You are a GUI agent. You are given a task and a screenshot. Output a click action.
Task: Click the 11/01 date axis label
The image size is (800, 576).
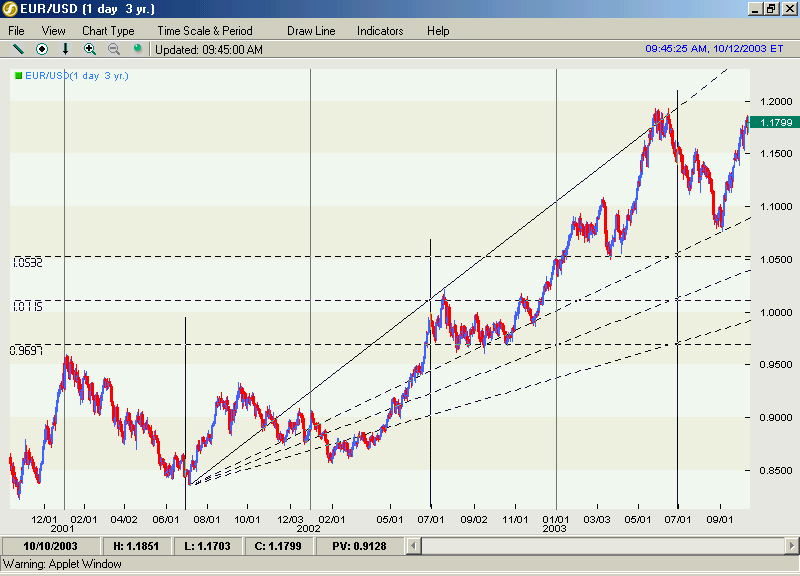tap(515, 519)
